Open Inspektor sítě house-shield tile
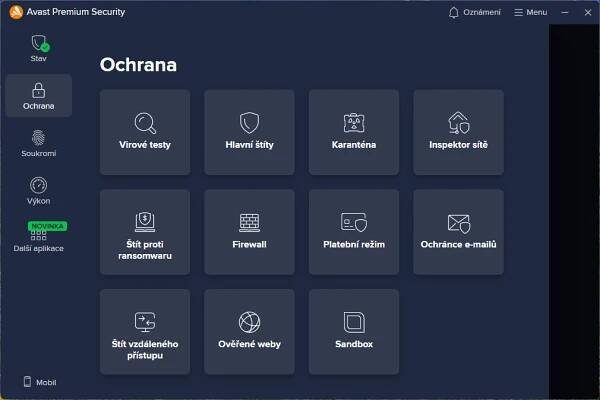Image resolution: width=600 pixels, height=400 pixels. [458, 132]
